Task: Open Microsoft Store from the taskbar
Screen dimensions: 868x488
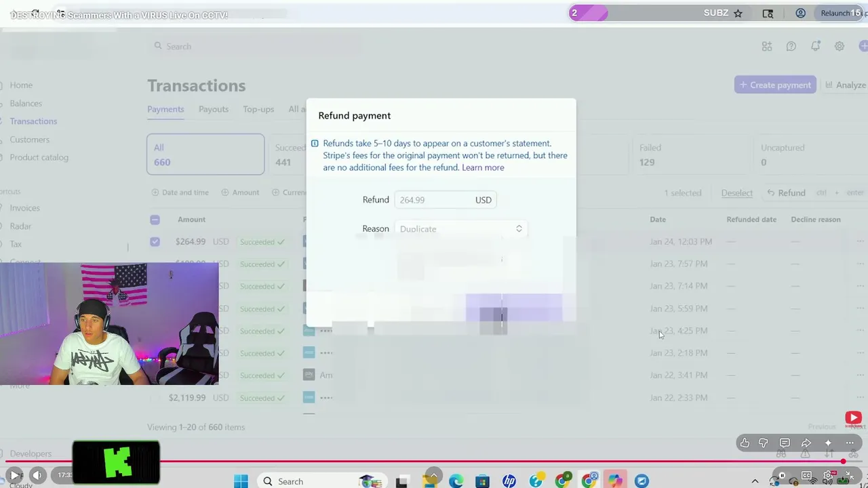Action: (x=482, y=481)
